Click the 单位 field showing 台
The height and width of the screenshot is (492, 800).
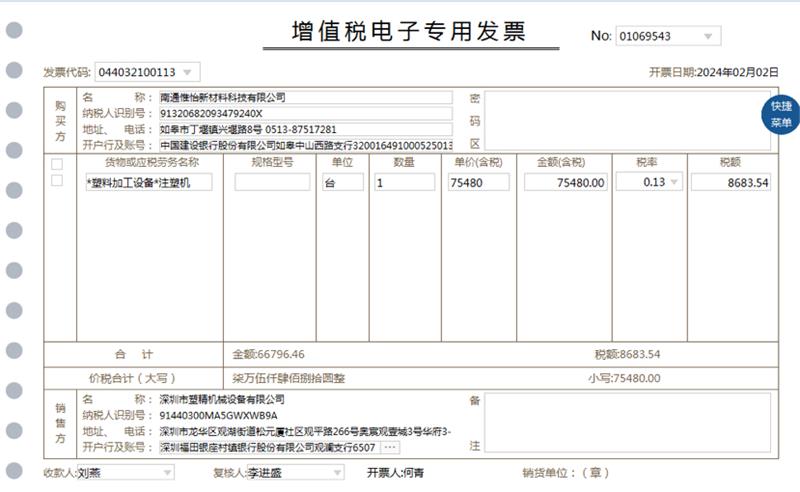click(343, 182)
